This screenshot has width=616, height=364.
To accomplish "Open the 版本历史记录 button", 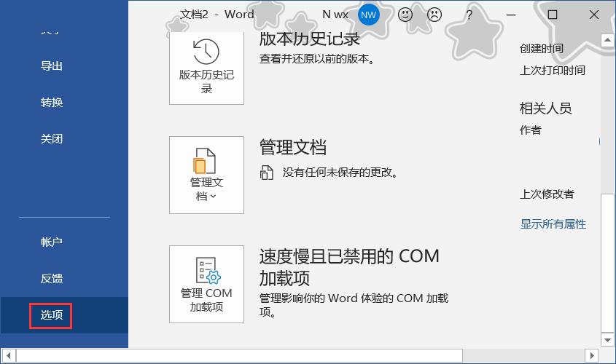I will pos(206,68).
